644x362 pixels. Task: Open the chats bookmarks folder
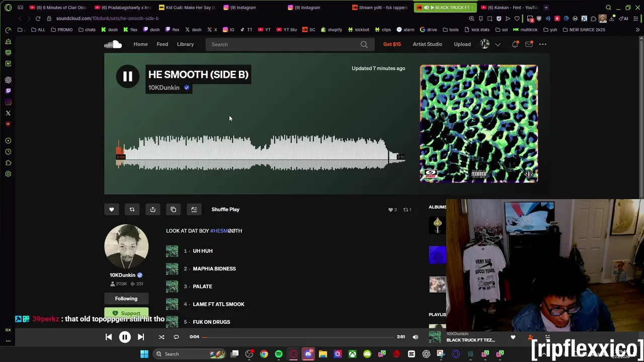[x=87, y=30]
